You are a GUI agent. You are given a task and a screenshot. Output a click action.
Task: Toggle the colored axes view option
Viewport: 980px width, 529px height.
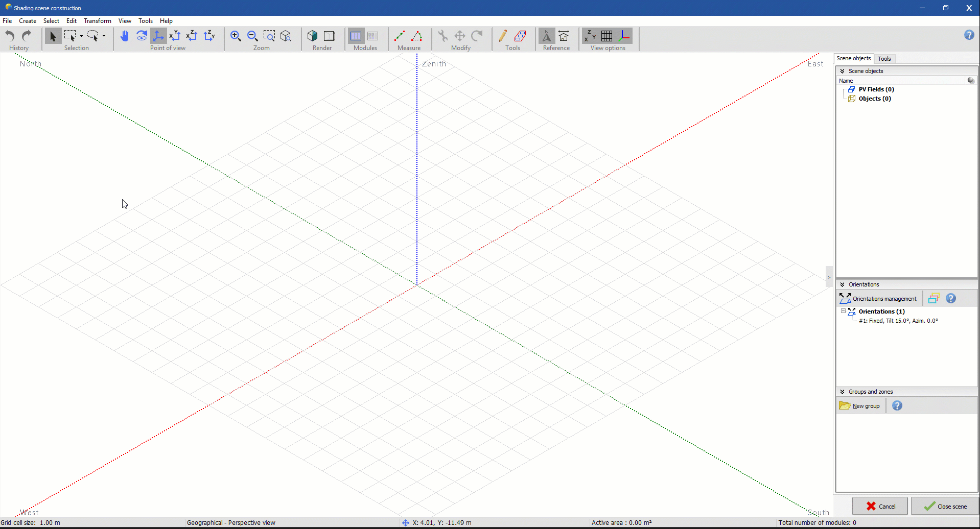(x=624, y=36)
